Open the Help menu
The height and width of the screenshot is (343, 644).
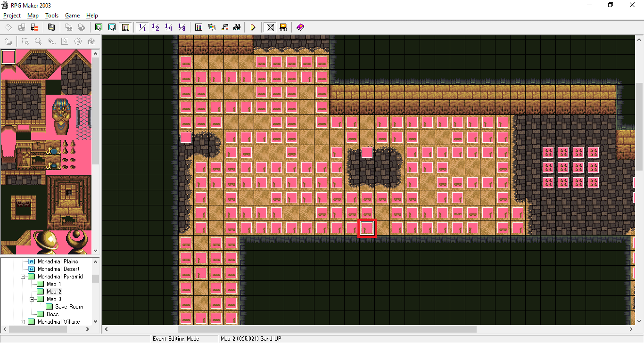[x=92, y=16]
